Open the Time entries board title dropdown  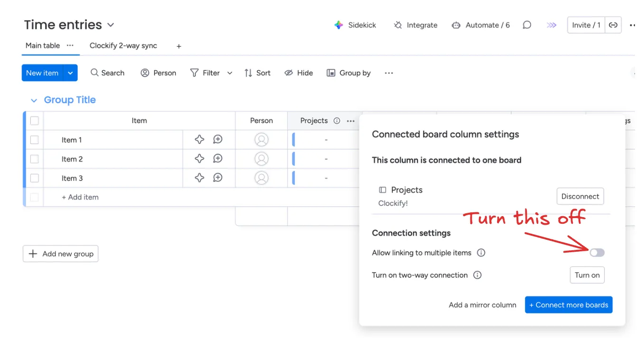(110, 25)
